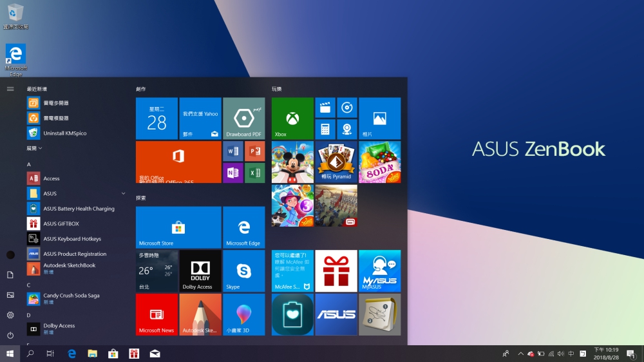Toggle the Start menu hamburger button
The image size is (644, 362).
[x=10, y=89]
